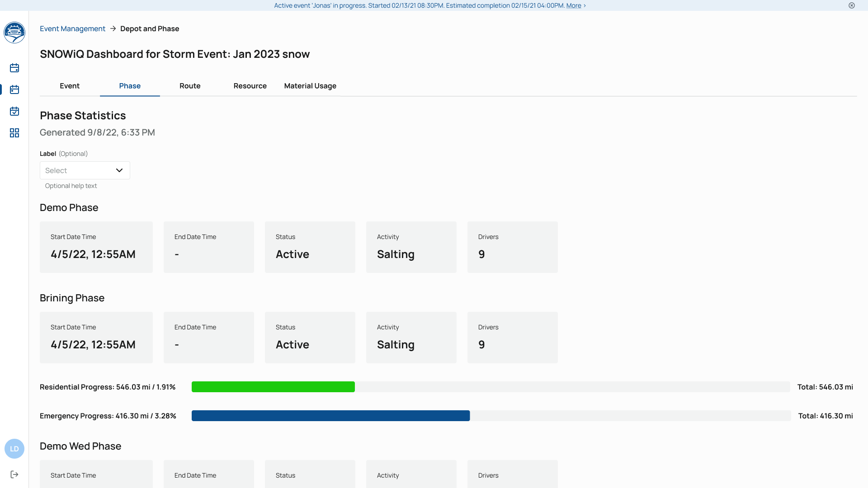Open the Resource tab
Viewport: 868px width, 488px height.
(250, 86)
